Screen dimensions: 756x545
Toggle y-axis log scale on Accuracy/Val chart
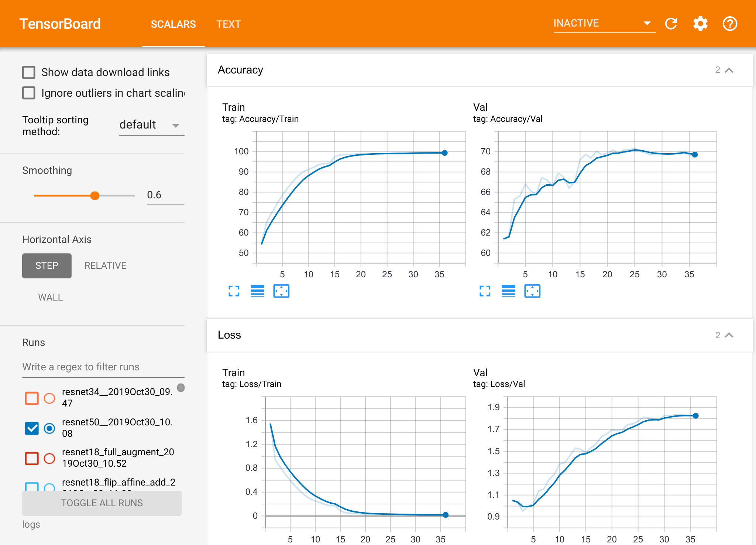(508, 291)
